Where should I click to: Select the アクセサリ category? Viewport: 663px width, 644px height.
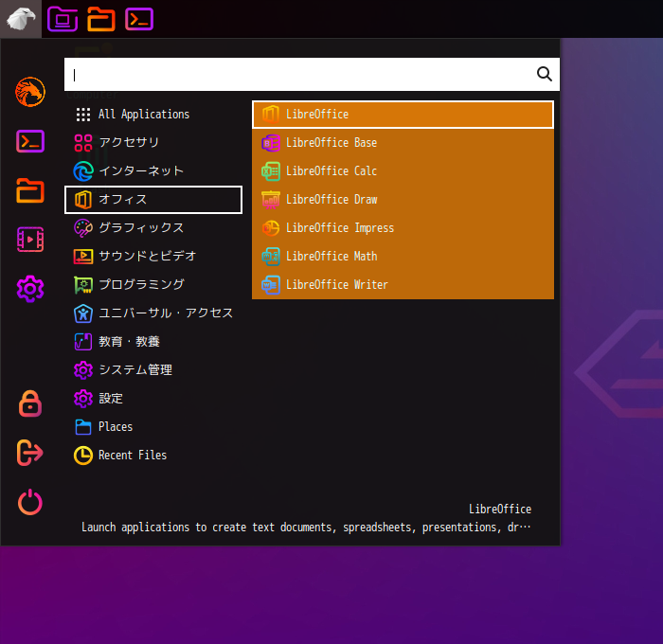(153, 142)
